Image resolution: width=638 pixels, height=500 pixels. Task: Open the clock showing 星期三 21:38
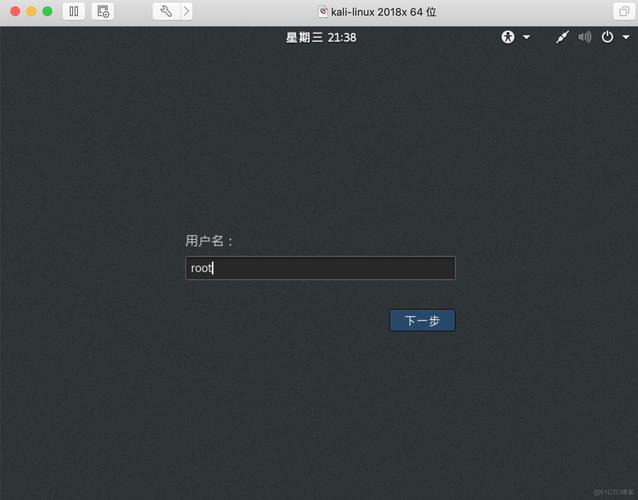pos(321,37)
